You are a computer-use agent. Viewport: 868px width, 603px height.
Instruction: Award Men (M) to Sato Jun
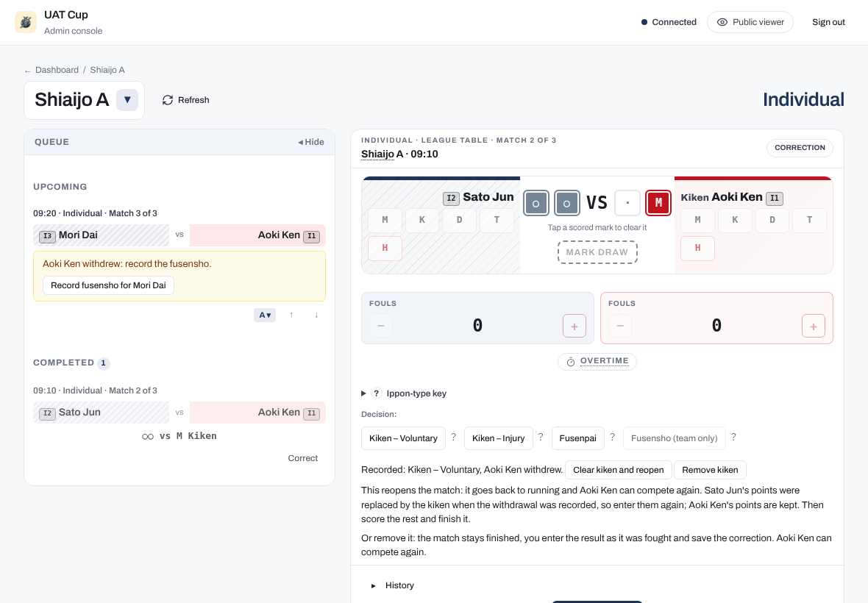[x=385, y=220]
